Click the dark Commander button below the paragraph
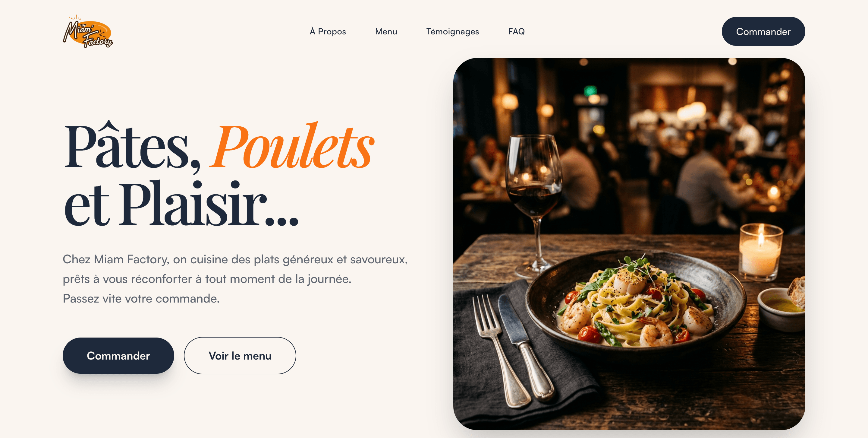The height and width of the screenshot is (438, 868). (x=118, y=355)
